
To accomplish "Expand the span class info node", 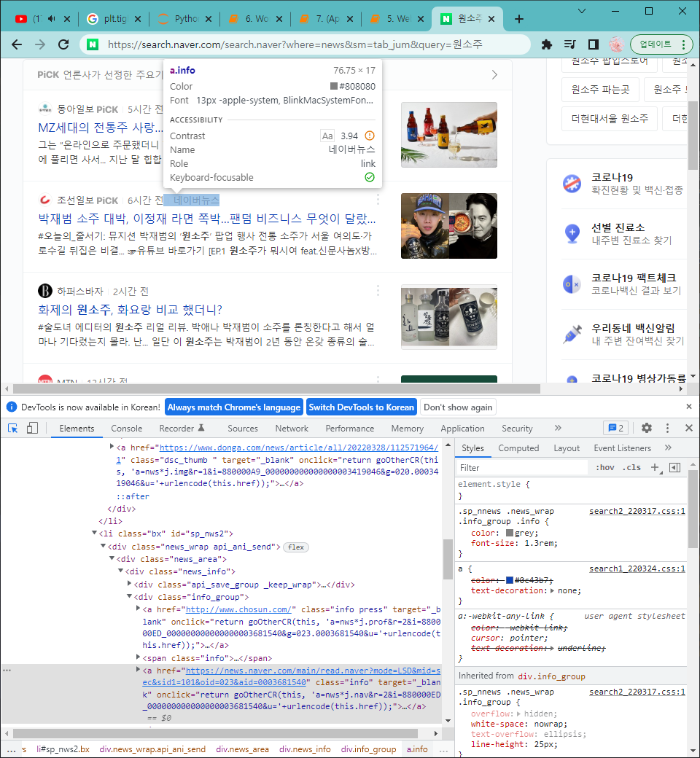I will point(138,657).
